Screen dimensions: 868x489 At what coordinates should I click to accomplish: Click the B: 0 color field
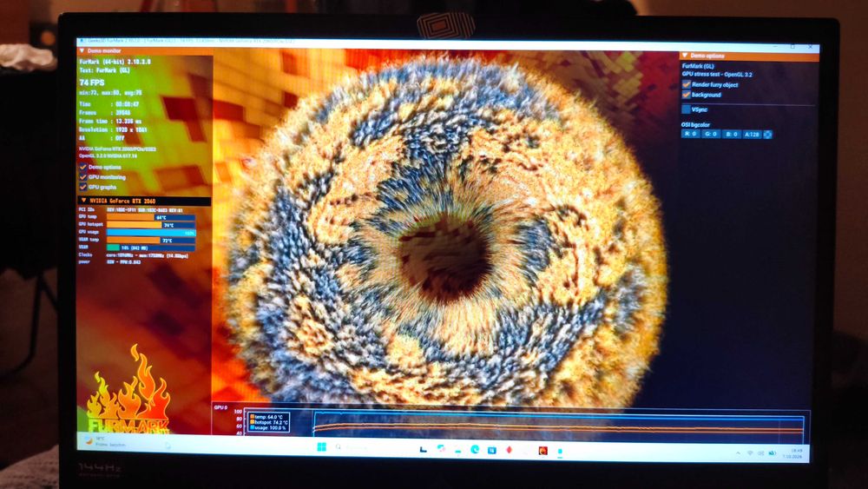[x=731, y=134]
